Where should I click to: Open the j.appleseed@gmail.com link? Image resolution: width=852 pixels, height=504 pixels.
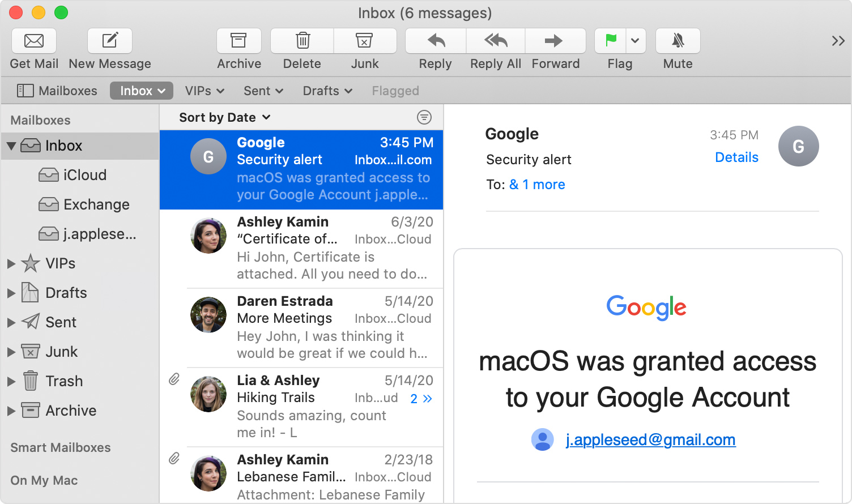tap(650, 440)
